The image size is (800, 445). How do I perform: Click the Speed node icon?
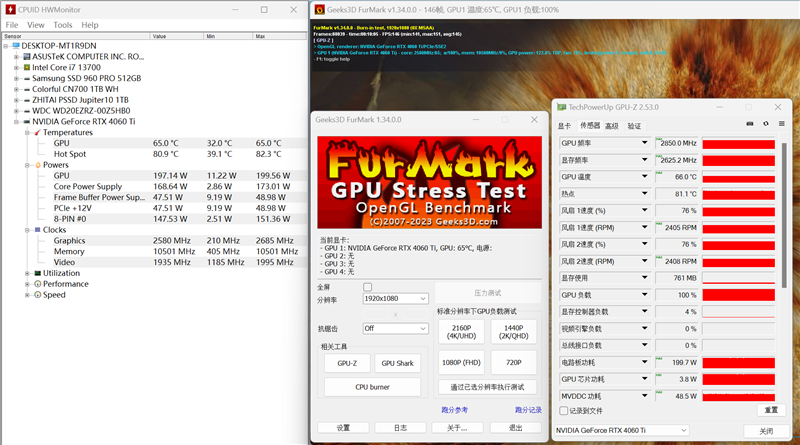point(37,294)
